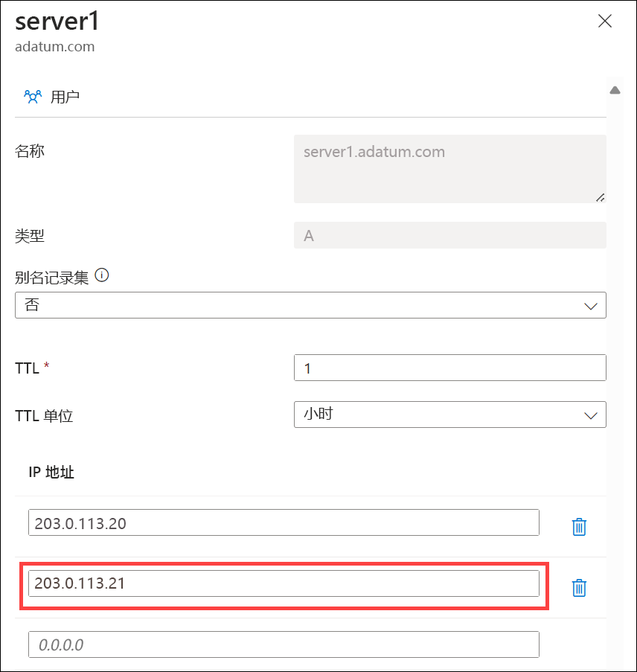Image resolution: width=637 pixels, height=672 pixels.
Task: Delete the highlighted 203.0.113.21 IP entry
Action: tap(579, 587)
